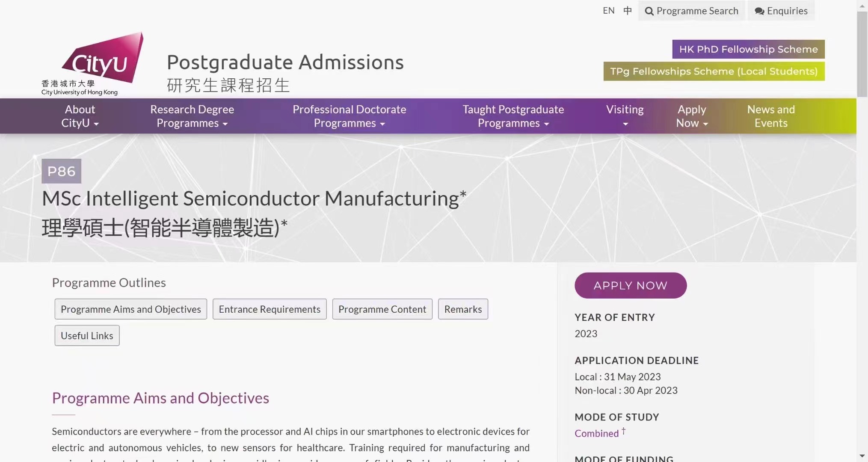
Task: Expand Research Degree Programmes menu
Action: coord(192,116)
